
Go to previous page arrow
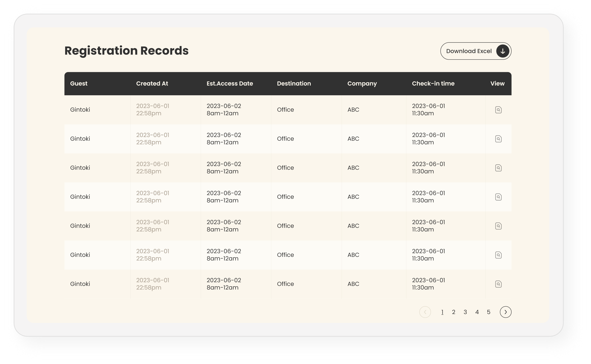pos(425,312)
